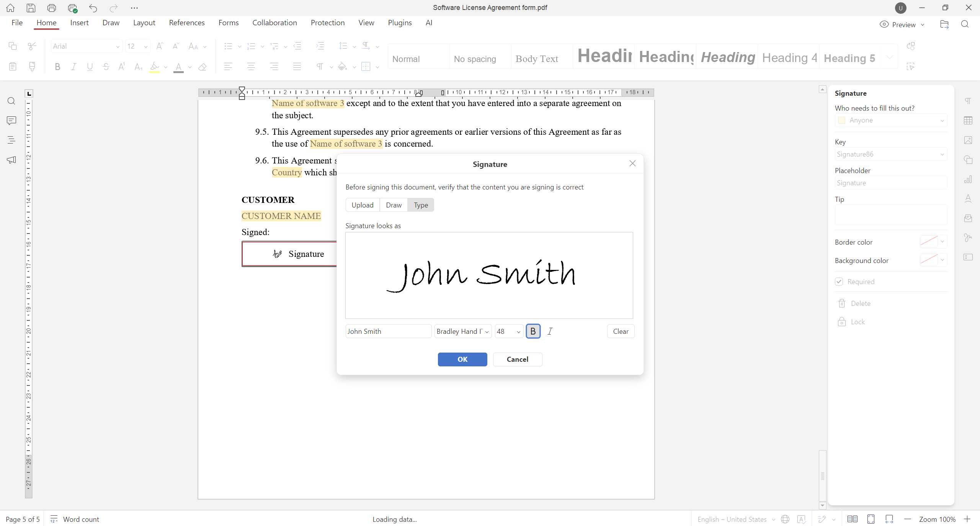The height and width of the screenshot is (526, 980).
Task: Open the Comments panel in the left sidebar
Action: (x=11, y=121)
